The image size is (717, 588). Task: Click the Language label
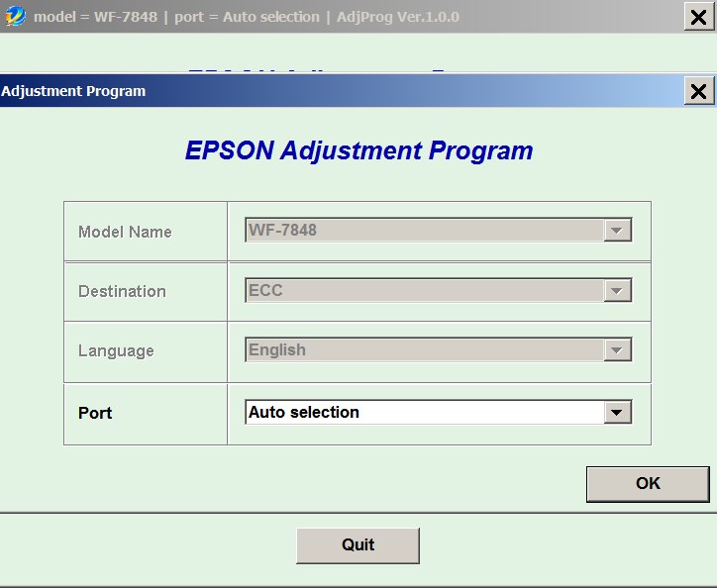(116, 350)
